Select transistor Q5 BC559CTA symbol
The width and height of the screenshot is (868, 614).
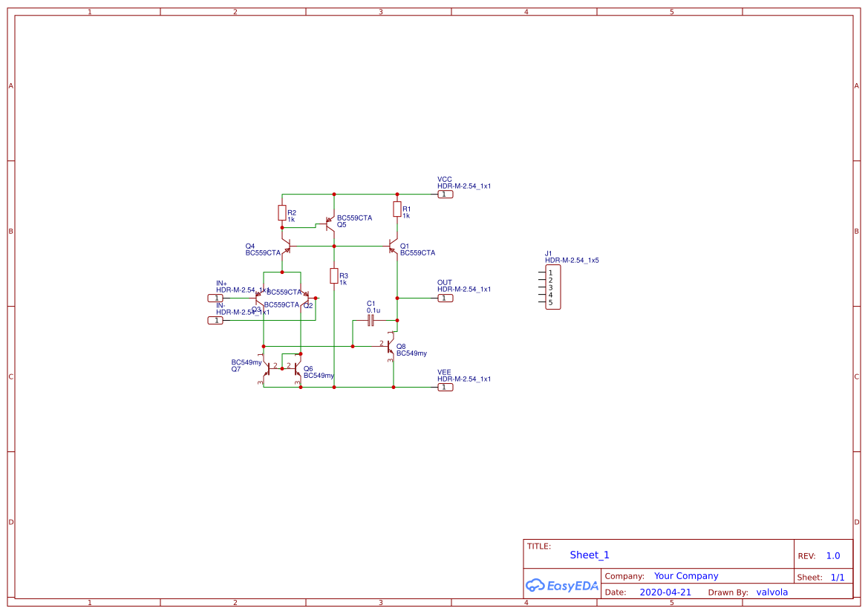329,223
